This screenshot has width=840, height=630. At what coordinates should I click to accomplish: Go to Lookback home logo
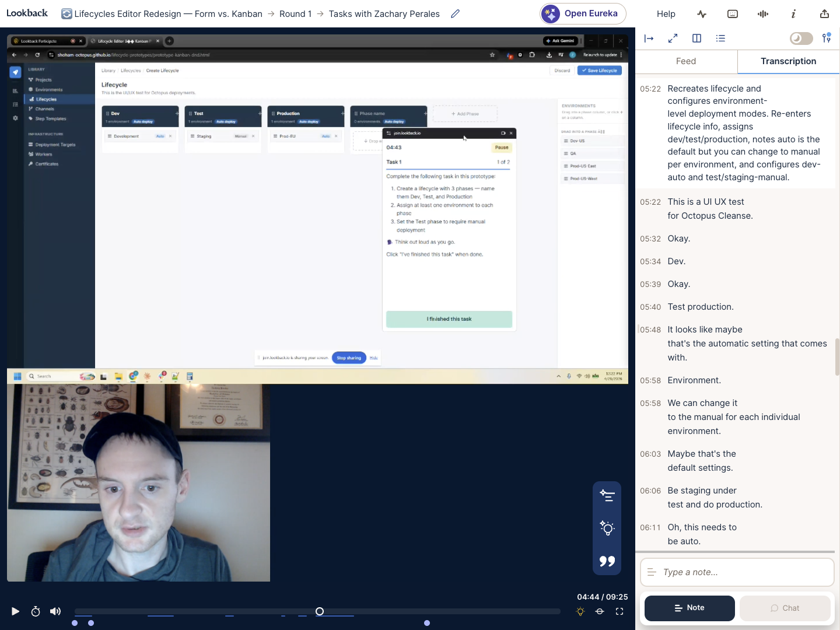pos(27,13)
